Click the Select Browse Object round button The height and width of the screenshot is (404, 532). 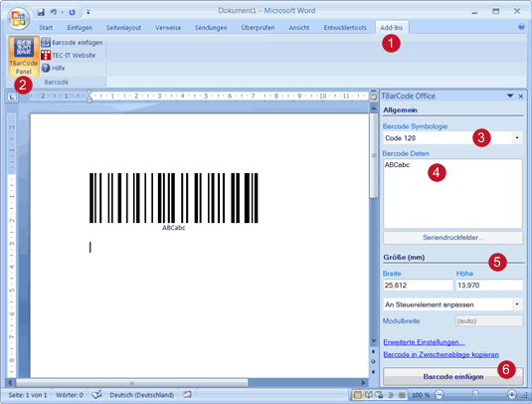click(x=373, y=361)
